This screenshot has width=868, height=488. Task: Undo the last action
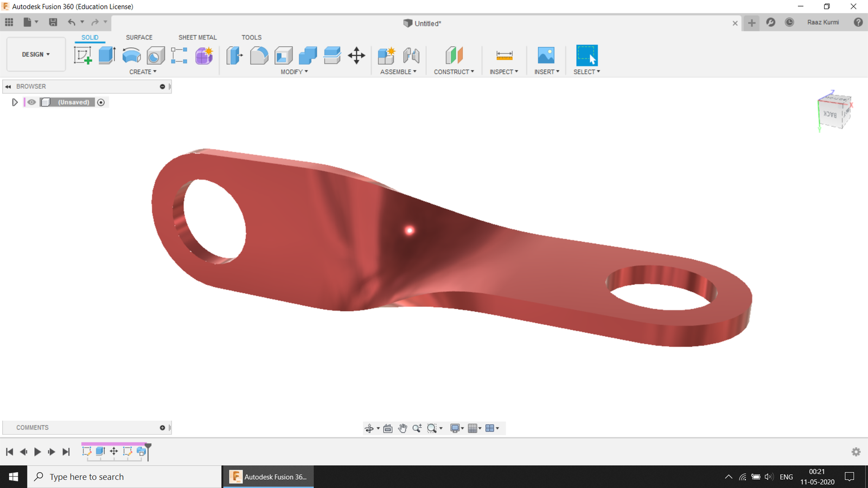pos(72,22)
